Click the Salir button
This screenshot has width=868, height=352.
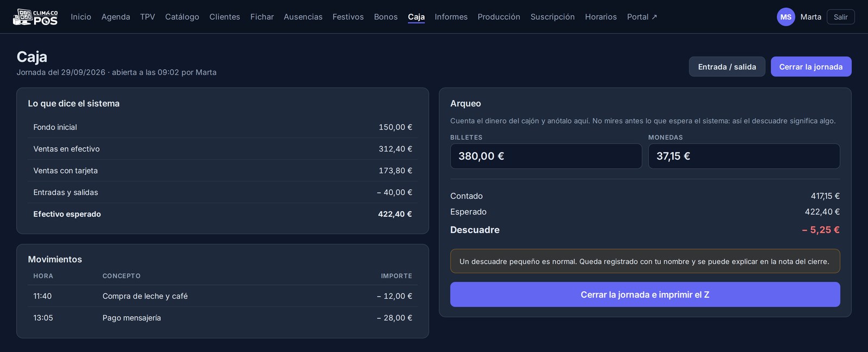pyautogui.click(x=840, y=17)
